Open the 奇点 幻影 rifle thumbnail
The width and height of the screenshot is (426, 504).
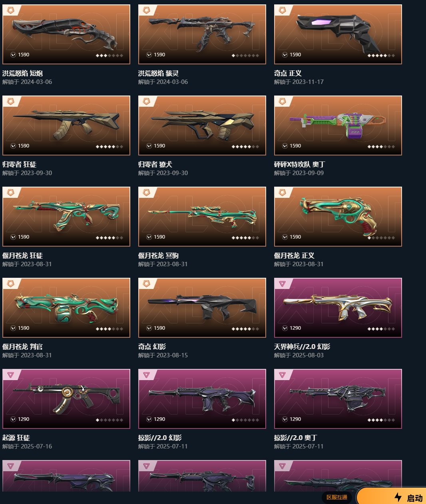[202, 308]
